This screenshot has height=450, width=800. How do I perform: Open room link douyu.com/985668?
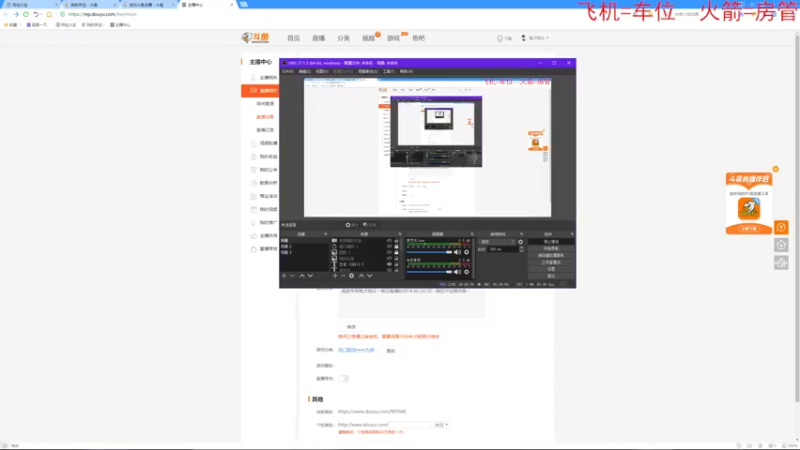(372, 411)
